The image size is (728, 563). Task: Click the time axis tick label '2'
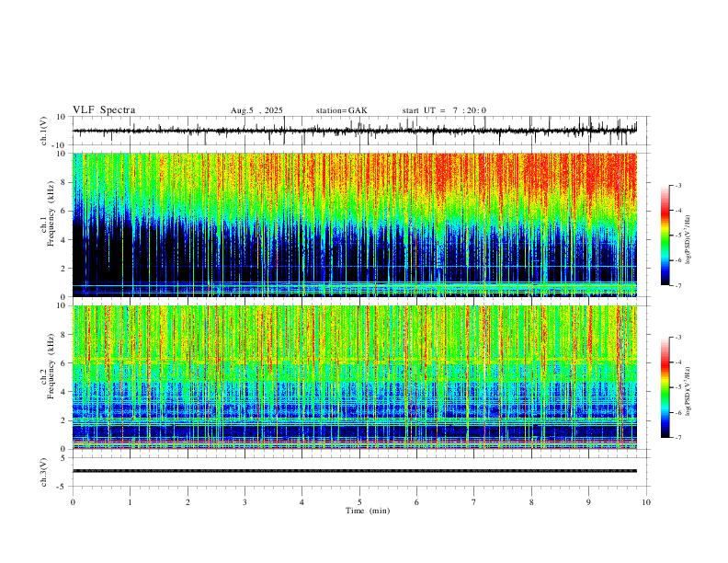pyautogui.click(x=188, y=502)
